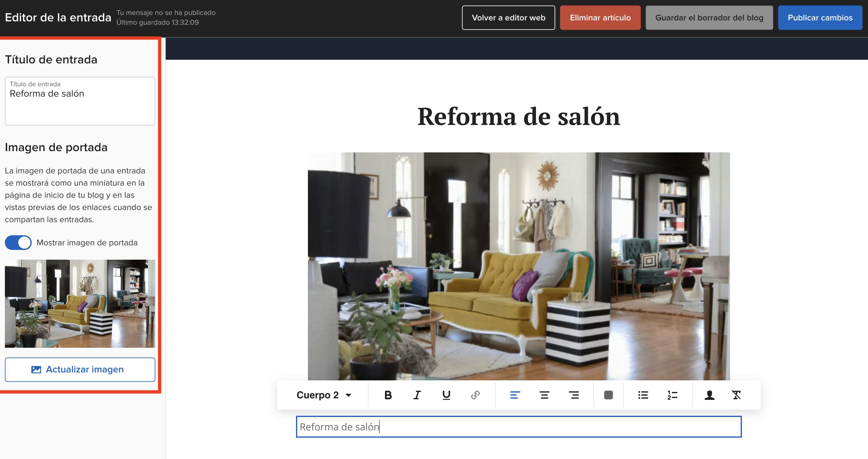
Task: Click the 'Imagen de portada' section heading
Action: coord(56,148)
